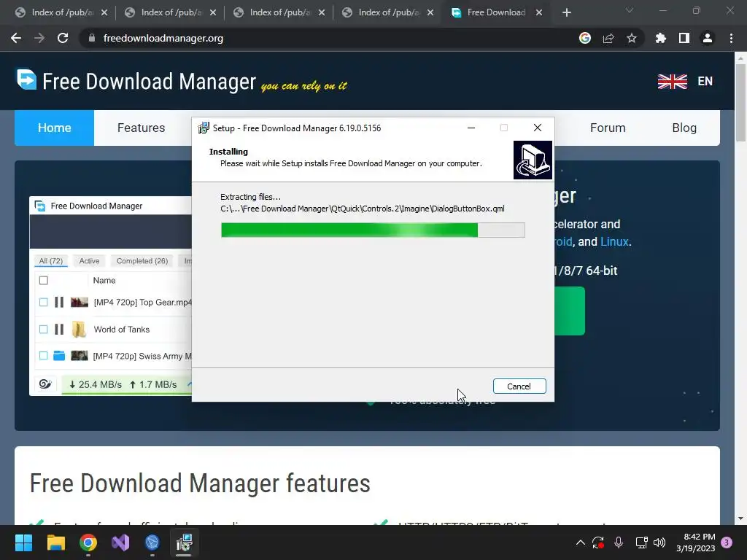The height and width of the screenshot is (560, 747).
Task: Close the Free Download tab
Action: [539, 12]
